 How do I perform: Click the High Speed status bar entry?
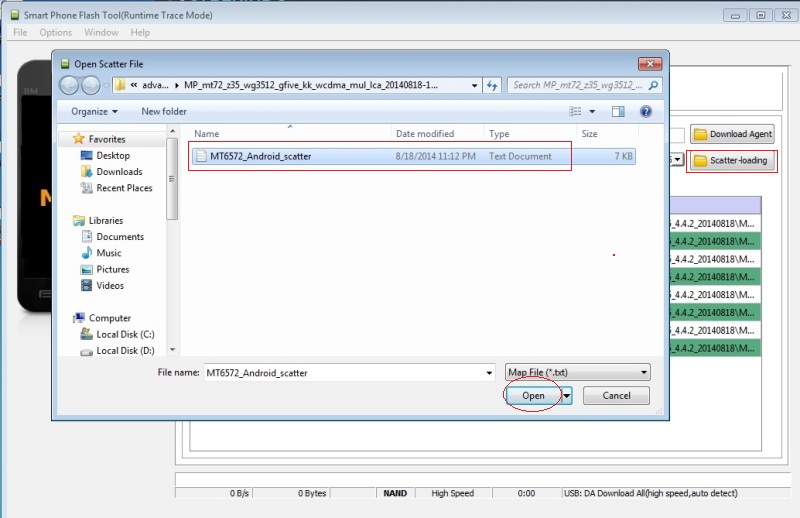tap(453, 493)
